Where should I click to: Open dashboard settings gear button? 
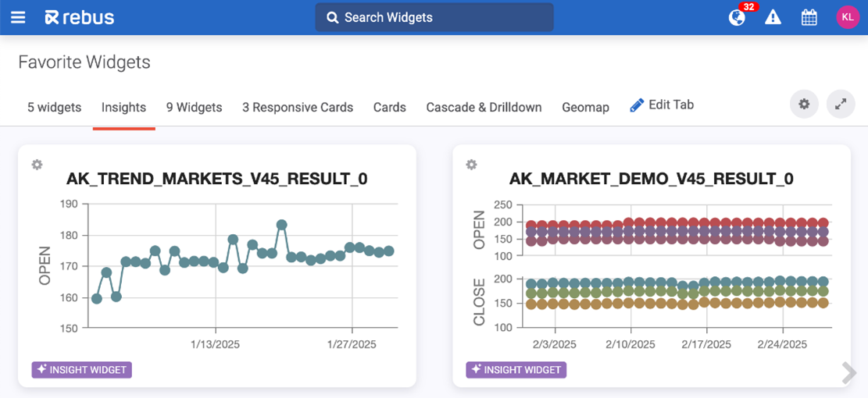tap(804, 105)
